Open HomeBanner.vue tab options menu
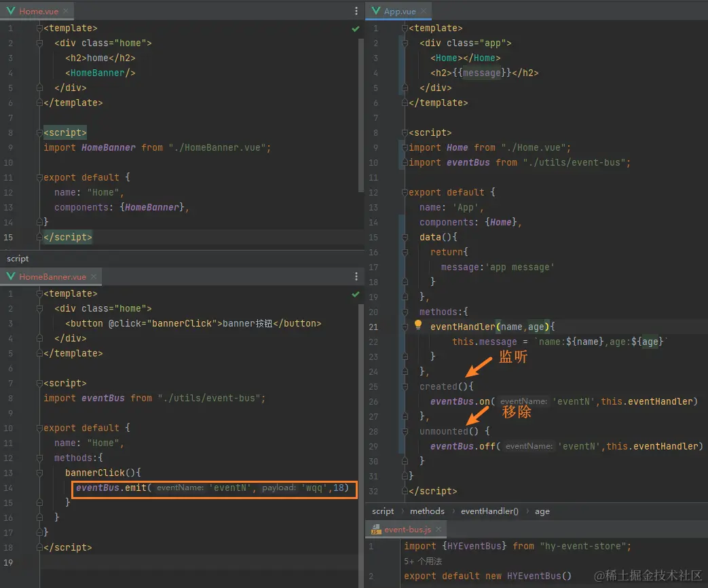 pos(356,276)
